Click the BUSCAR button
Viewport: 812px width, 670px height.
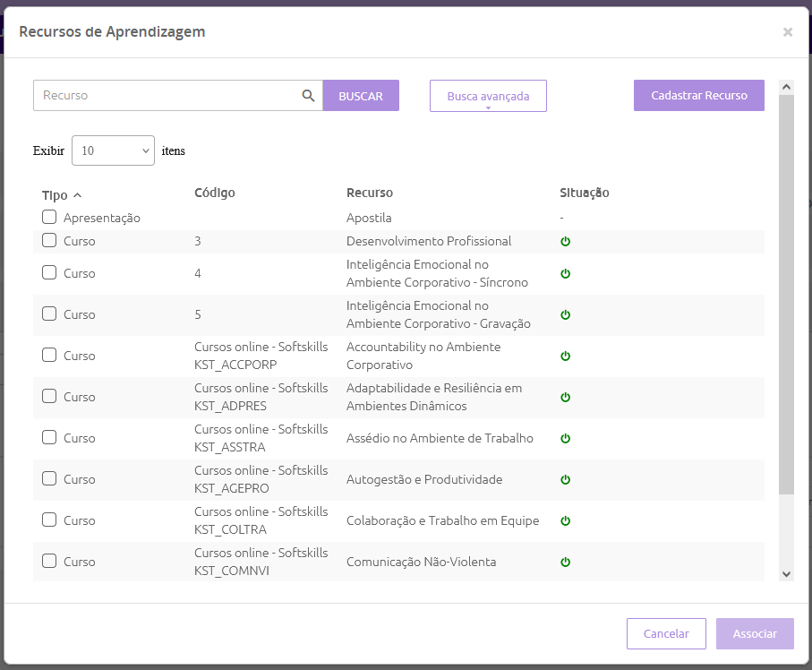(361, 95)
